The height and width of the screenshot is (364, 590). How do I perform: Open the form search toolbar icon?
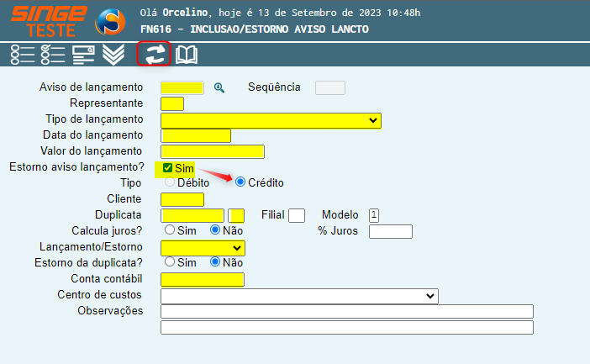[83, 55]
